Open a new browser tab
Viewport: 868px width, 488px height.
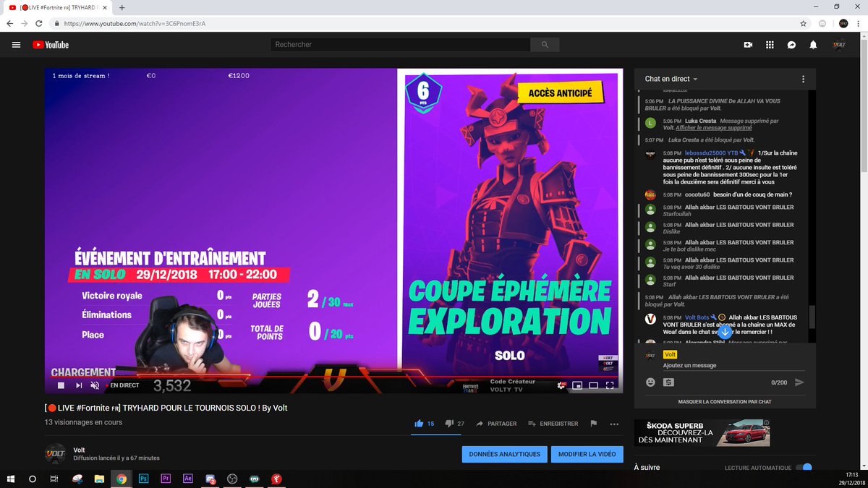point(122,7)
